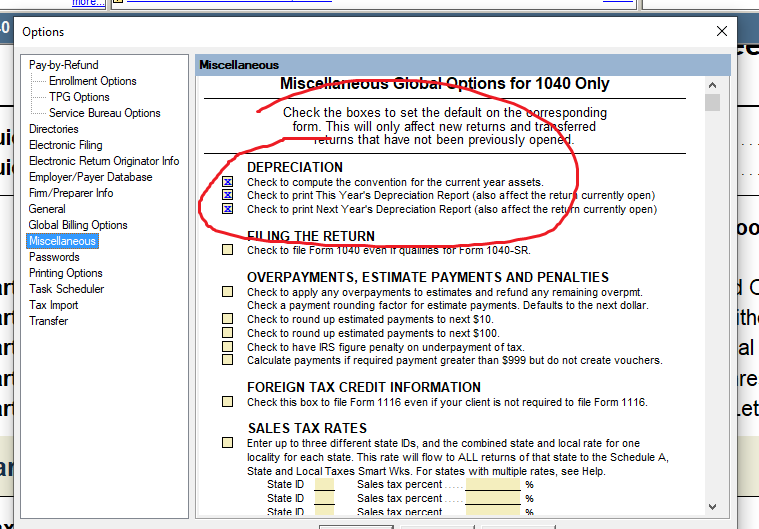Click the scrollbar up arrow in Miscellaneous panel
The width and height of the screenshot is (759, 529).
pyautogui.click(x=712, y=85)
